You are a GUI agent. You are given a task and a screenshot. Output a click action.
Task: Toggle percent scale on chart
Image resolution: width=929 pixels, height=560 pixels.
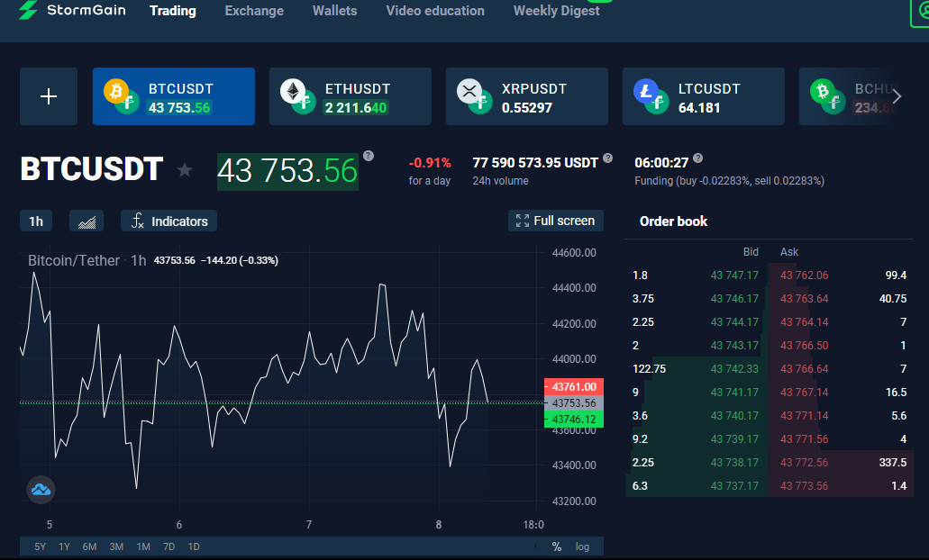pyautogui.click(x=556, y=546)
